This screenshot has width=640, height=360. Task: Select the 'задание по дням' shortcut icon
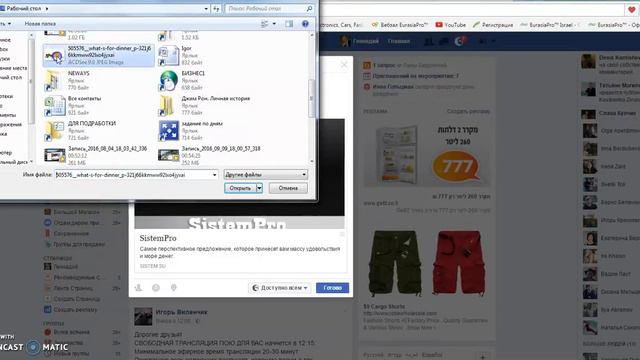click(168, 131)
